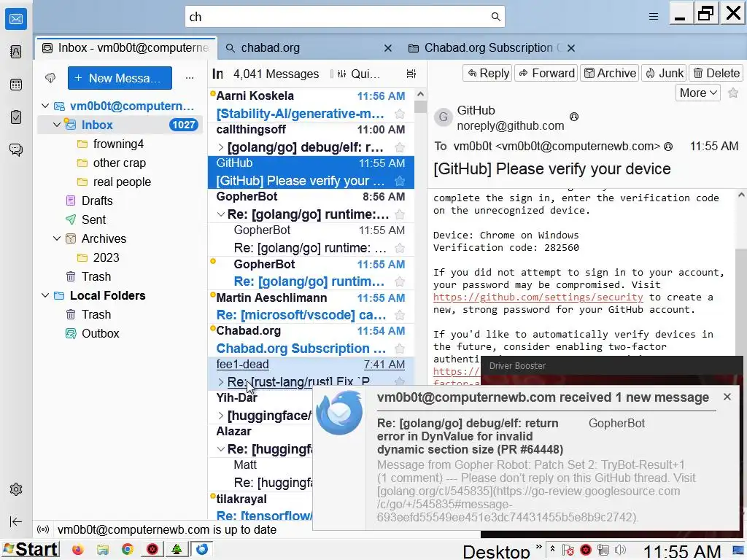Toggle star on Aarni Koskela message

tap(400, 114)
